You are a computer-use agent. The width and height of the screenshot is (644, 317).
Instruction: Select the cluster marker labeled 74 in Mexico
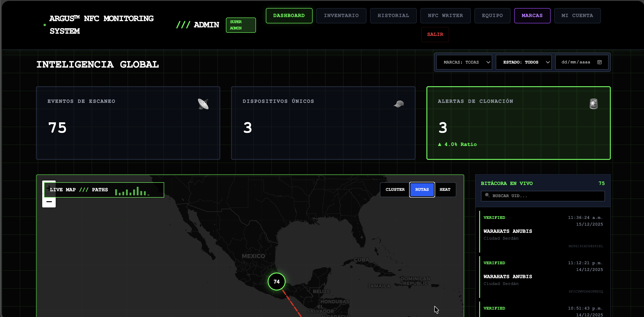pyautogui.click(x=276, y=281)
